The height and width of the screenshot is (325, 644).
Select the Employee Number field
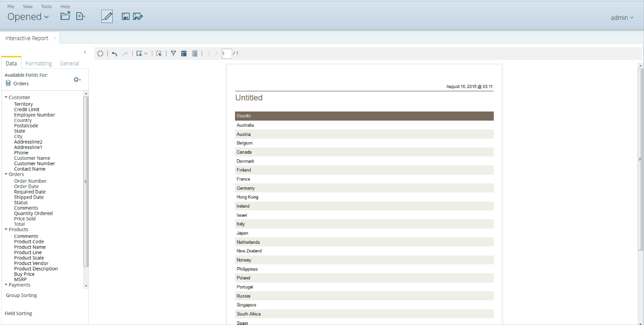(x=34, y=115)
